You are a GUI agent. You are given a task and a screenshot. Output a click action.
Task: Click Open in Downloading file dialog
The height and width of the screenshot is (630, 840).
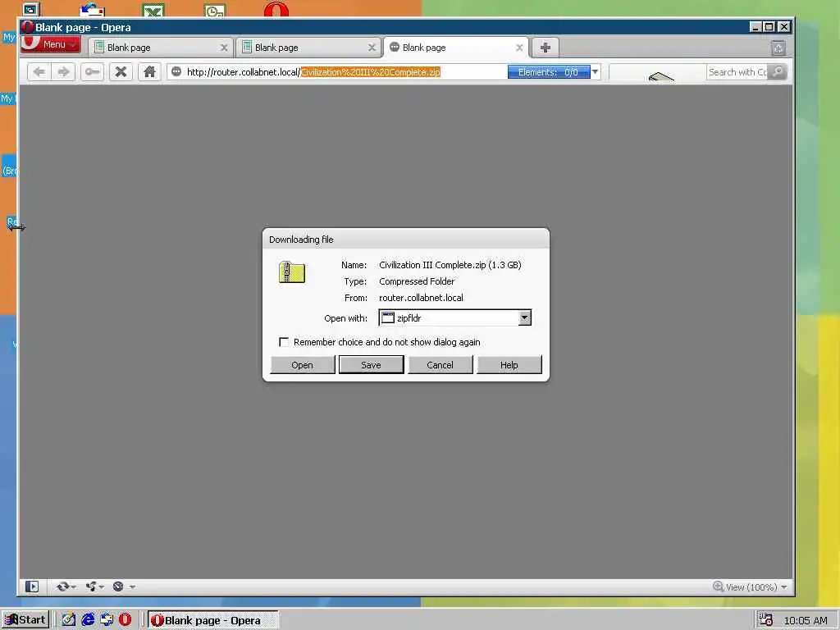coord(303,365)
